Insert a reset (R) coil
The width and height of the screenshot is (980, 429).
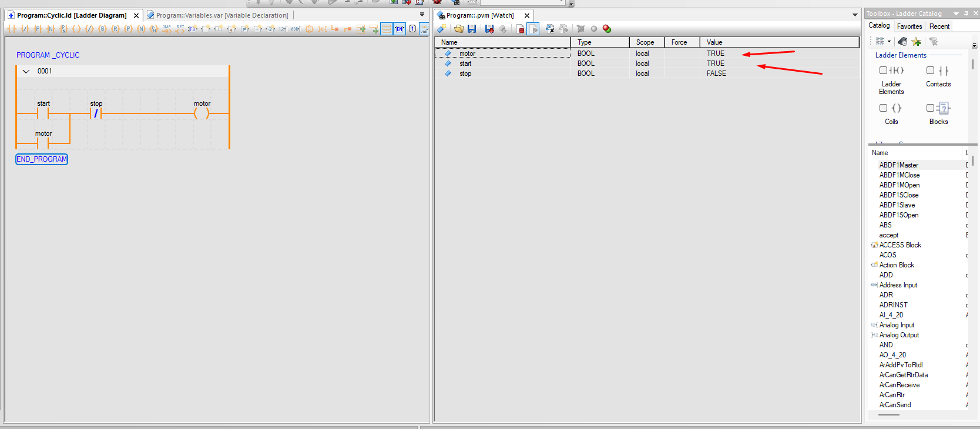(115, 29)
